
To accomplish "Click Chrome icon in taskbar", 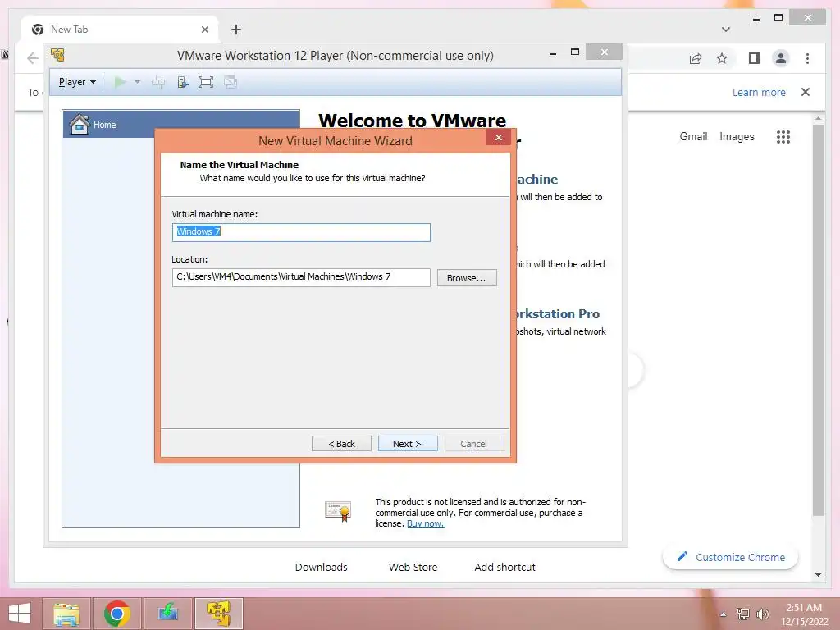I will click(x=117, y=614).
